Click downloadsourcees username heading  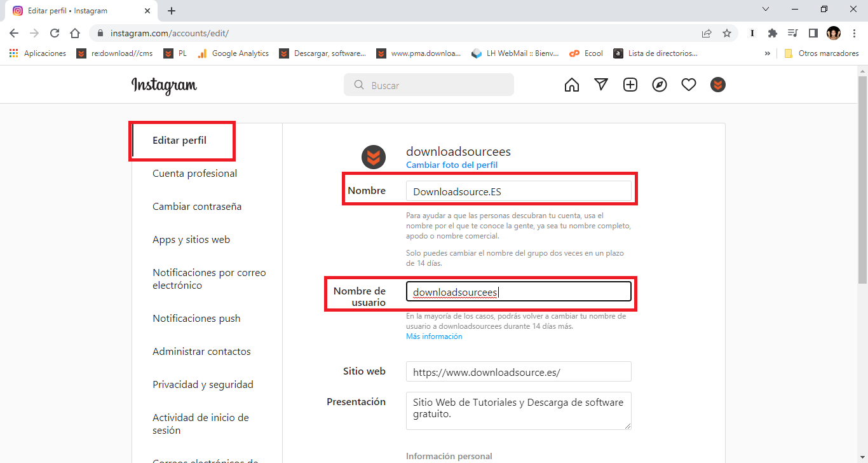click(x=458, y=151)
